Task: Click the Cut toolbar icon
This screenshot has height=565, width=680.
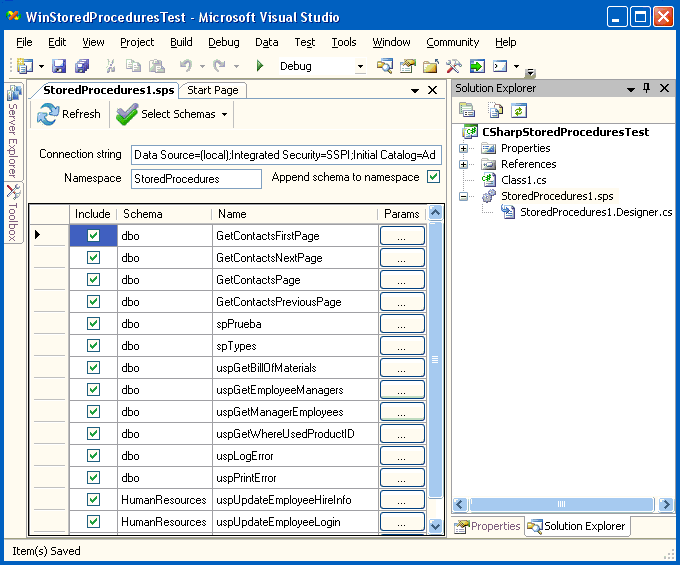Action: [111, 66]
